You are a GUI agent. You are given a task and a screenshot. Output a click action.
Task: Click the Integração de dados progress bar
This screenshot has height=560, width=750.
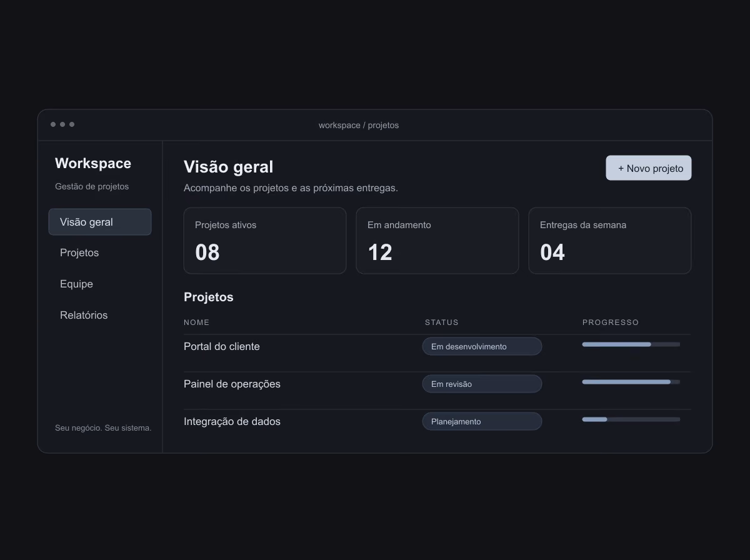[x=631, y=419]
